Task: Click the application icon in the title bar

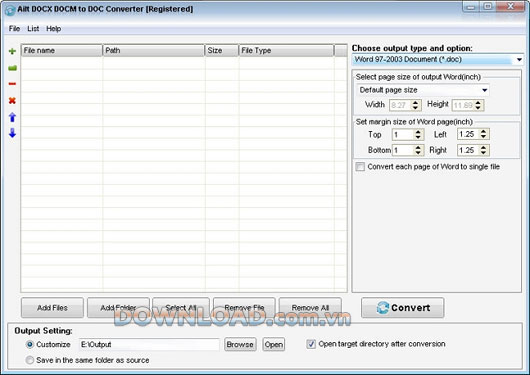Action: [10, 10]
